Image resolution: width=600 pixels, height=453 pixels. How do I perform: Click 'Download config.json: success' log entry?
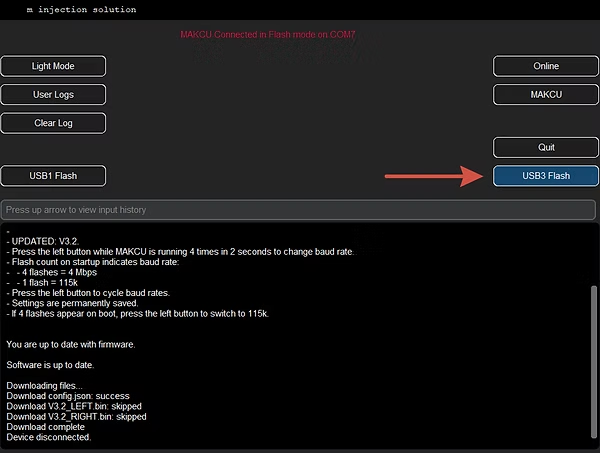pos(75,395)
